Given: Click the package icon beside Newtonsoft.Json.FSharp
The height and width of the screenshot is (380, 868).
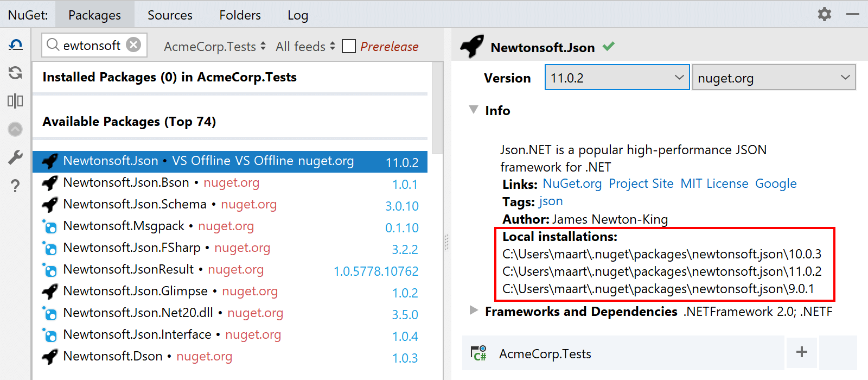Looking at the screenshot, I should click(x=50, y=249).
